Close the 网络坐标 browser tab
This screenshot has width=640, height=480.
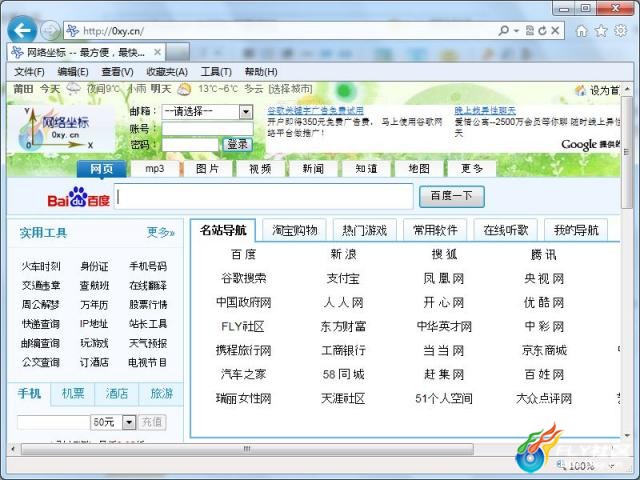coord(157,52)
